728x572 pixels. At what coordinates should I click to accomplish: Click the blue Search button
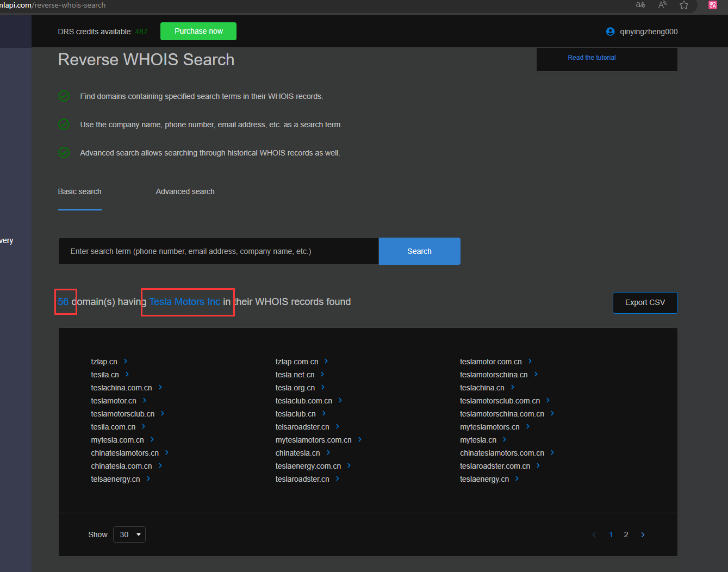pos(419,251)
